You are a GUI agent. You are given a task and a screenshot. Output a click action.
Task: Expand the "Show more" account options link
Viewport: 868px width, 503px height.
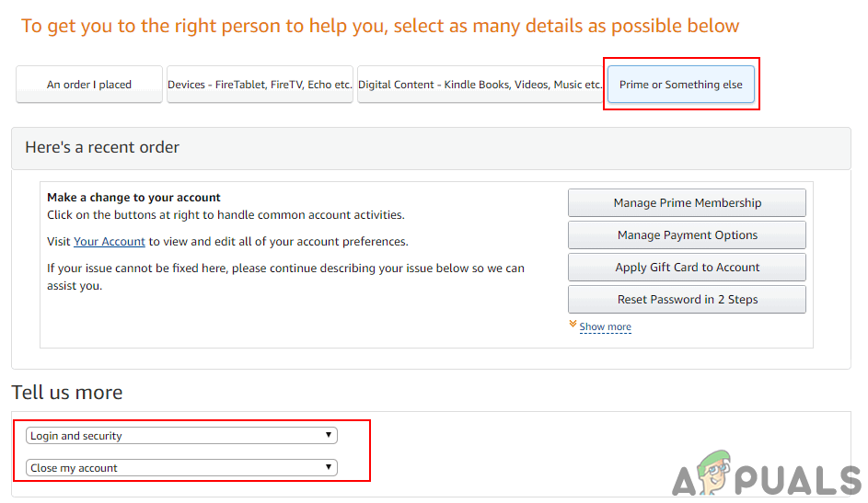click(x=605, y=327)
